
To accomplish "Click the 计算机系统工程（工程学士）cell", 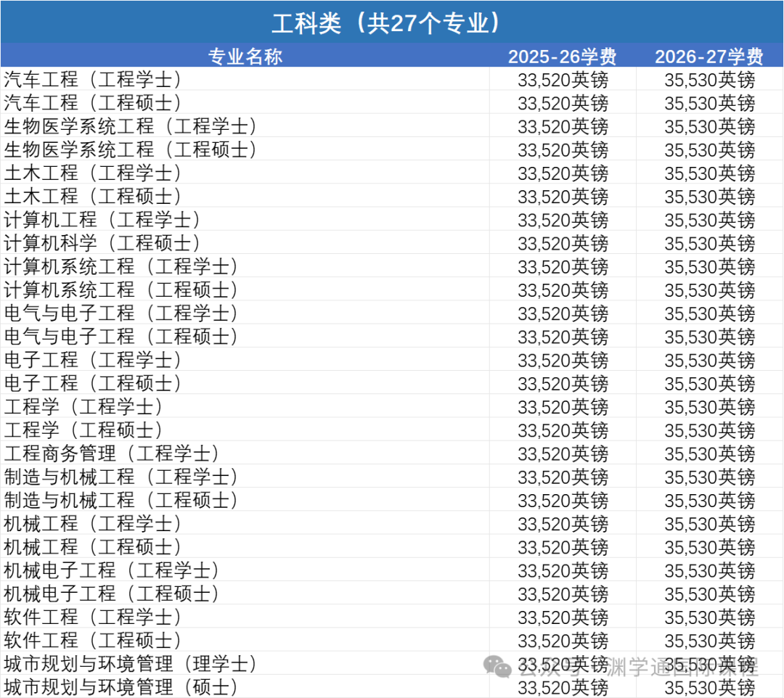I will pyautogui.click(x=121, y=267).
